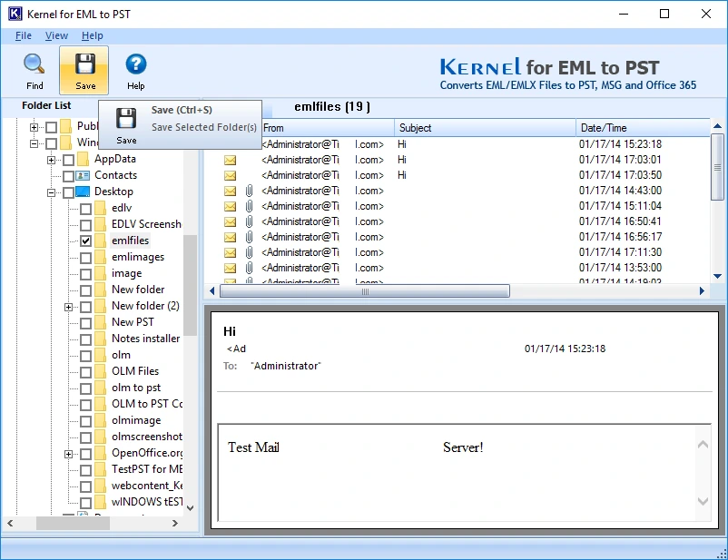
Task: Click the emlimages yellow folder icon
Action: (x=100, y=257)
